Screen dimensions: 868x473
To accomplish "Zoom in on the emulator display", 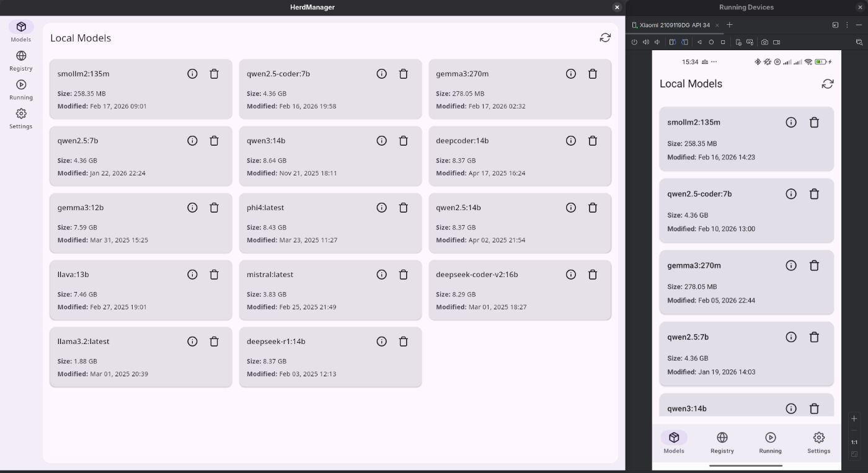I will (x=854, y=418).
